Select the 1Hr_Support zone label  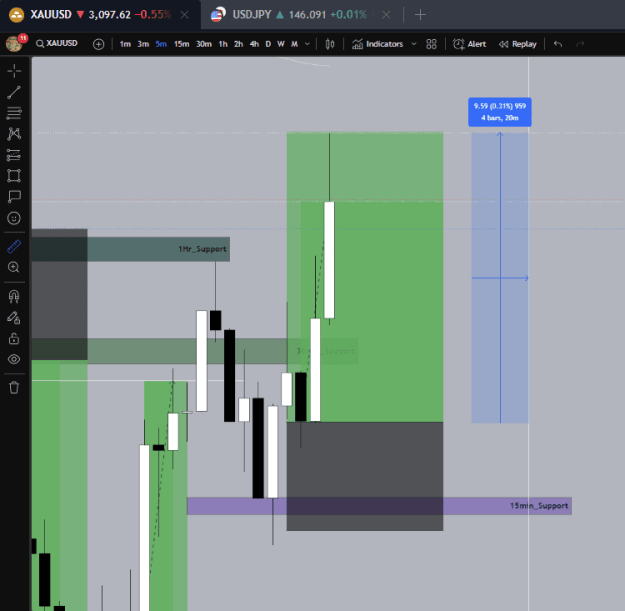202,249
